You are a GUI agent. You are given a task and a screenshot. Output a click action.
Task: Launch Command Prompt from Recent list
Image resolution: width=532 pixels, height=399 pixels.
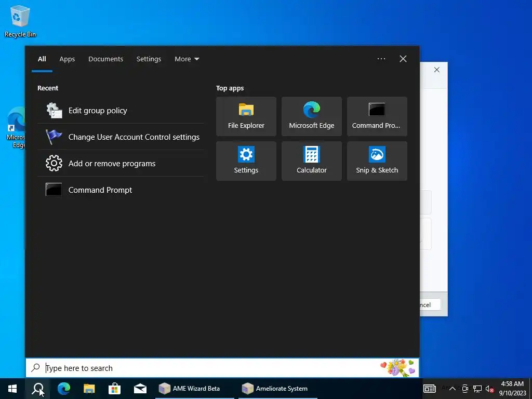click(x=121, y=190)
